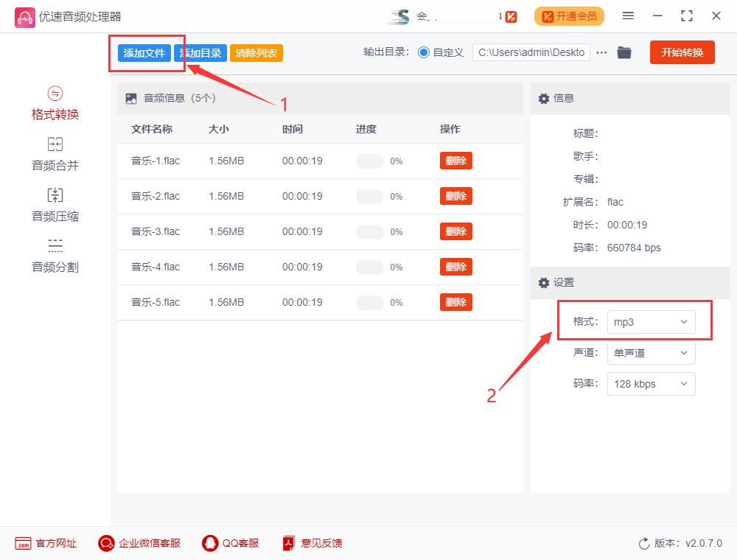Click the 开通会员 membership button

(569, 15)
